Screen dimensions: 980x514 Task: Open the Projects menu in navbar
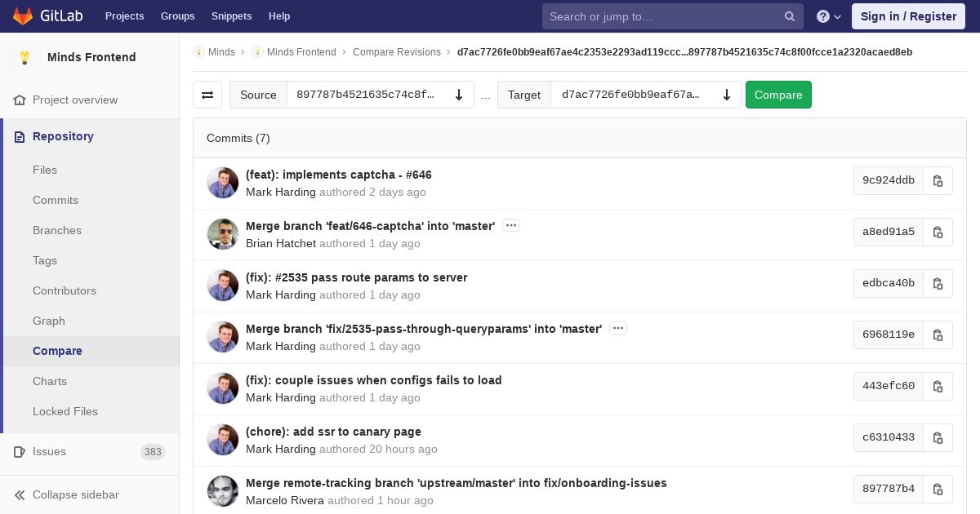pos(124,16)
